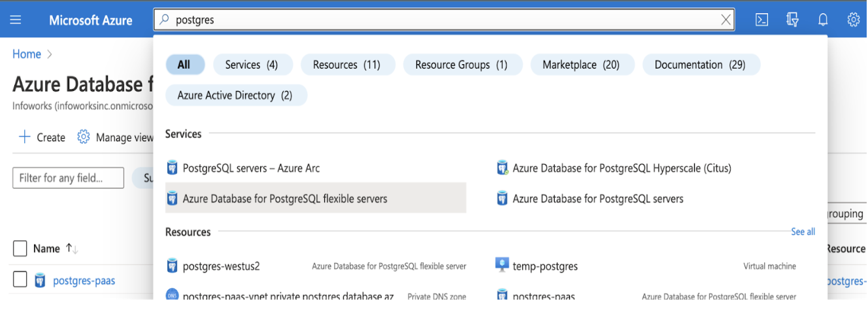
Task: Click the postgres-westus2 database icon
Action: click(173, 266)
